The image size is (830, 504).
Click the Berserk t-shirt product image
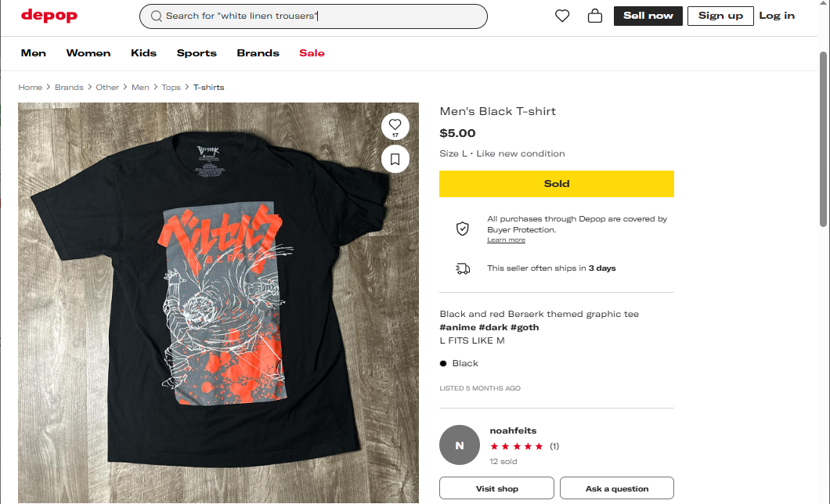[x=218, y=305]
